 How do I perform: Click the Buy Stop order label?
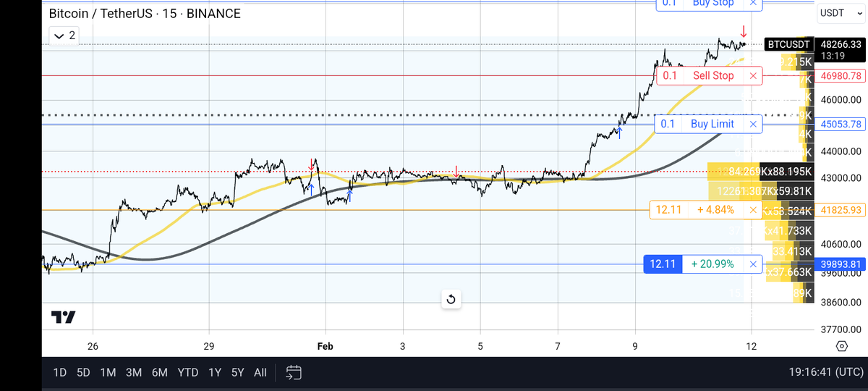tap(713, 3)
